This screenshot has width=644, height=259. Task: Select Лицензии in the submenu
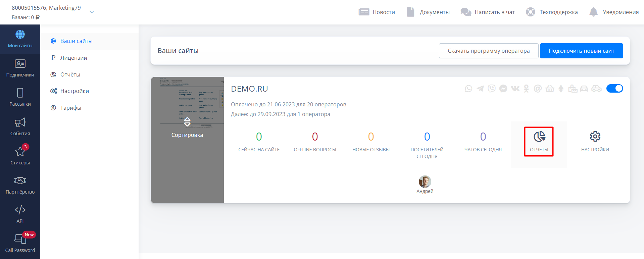[73, 58]
